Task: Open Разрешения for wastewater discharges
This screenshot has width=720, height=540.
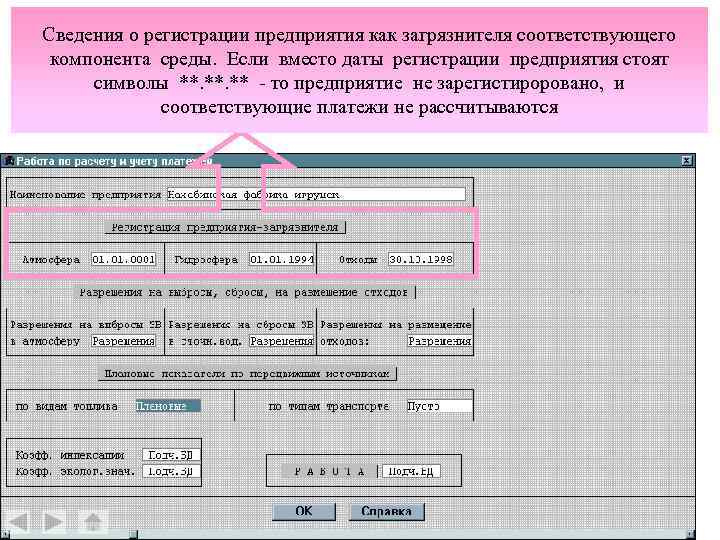Action: 281,341
